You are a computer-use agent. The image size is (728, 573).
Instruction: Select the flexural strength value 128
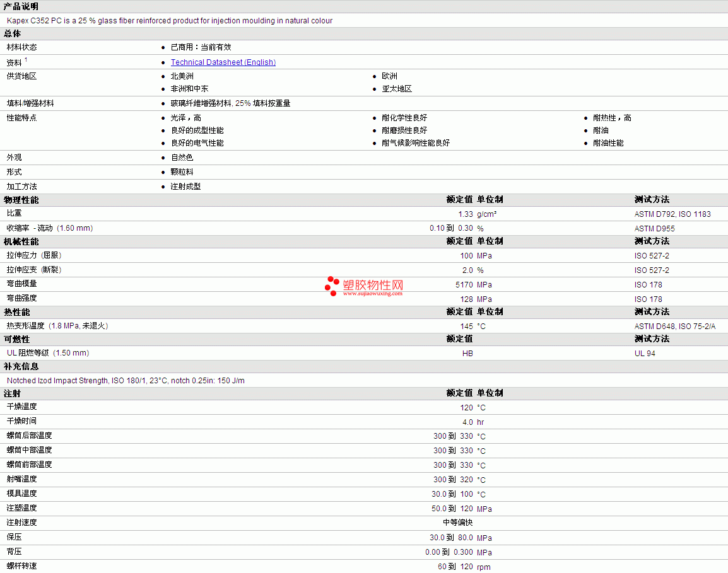467,299
